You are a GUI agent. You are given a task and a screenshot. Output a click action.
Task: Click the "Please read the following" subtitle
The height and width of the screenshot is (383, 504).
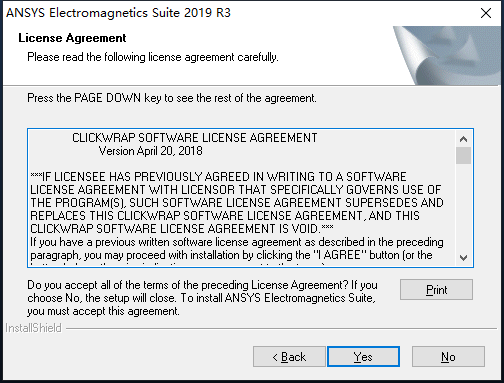click(153, 57)
